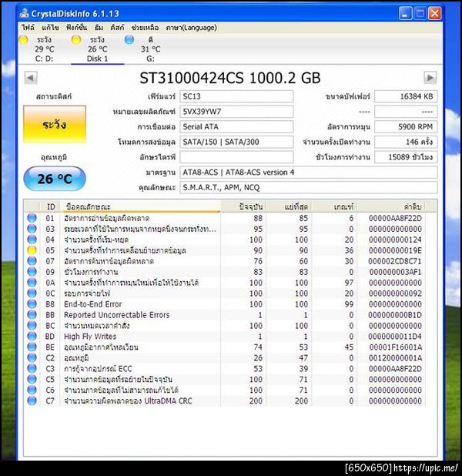Open the ภาษา(Language) menu

[x=191, y=28]
